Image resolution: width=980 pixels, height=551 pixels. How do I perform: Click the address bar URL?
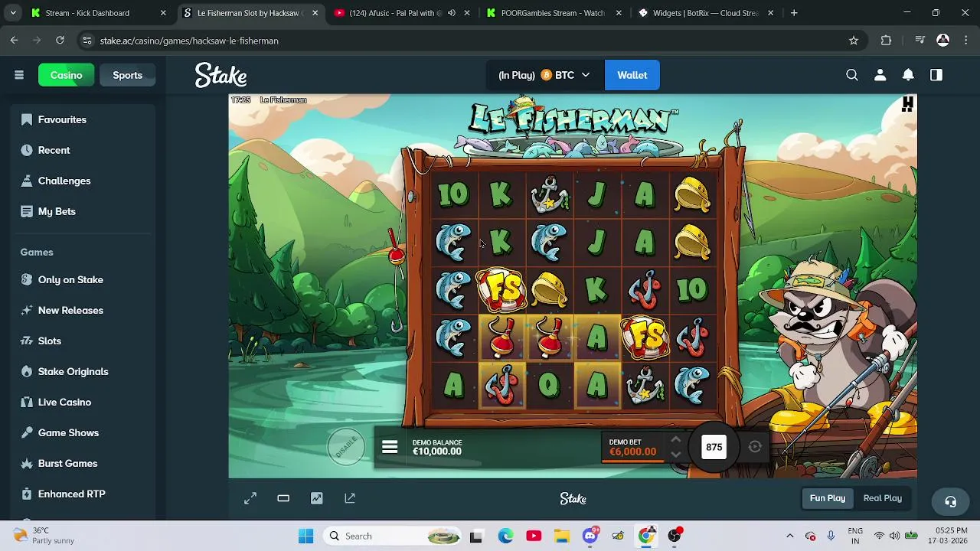coord(189,41)
